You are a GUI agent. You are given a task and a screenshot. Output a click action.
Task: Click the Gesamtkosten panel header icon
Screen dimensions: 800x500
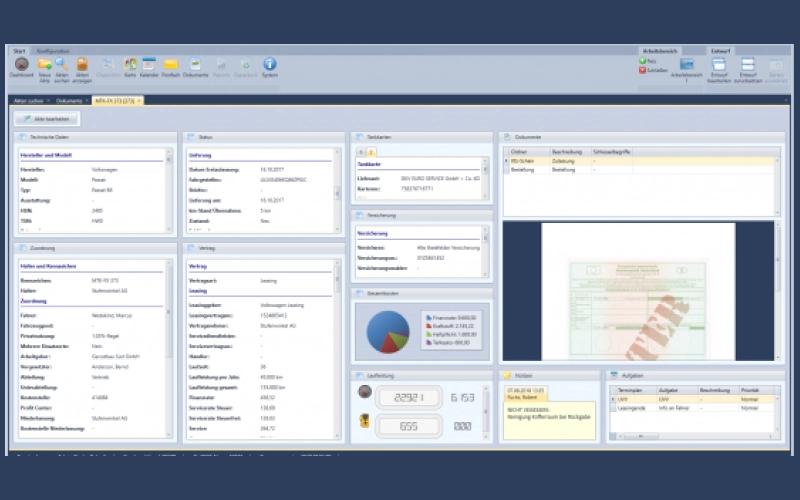coord(359,293)
